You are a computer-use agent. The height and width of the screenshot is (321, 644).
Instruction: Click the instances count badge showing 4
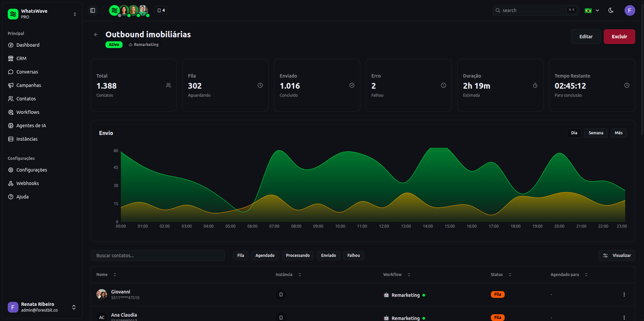(161, 10)
